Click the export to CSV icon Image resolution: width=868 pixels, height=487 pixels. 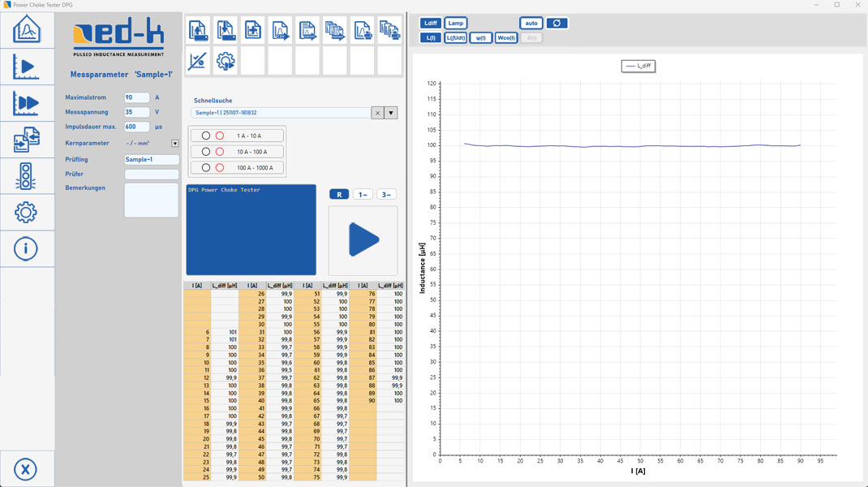280,31
